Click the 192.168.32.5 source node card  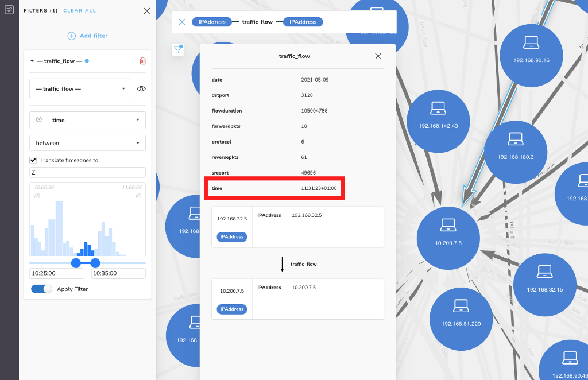(x=297, y=227)
